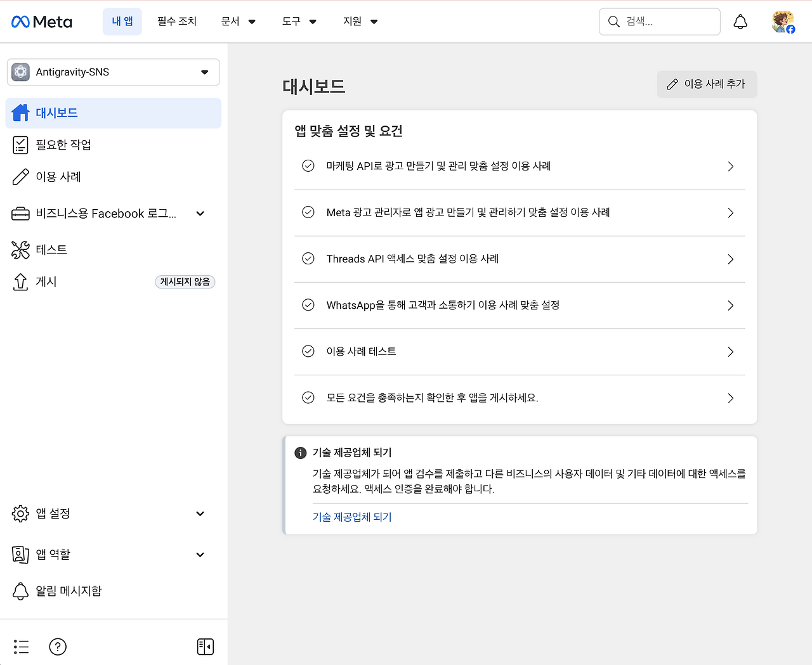Viewport: 812px width, 665px height.
Task: Click the 게시 upload icon
Action: [20, 281]
